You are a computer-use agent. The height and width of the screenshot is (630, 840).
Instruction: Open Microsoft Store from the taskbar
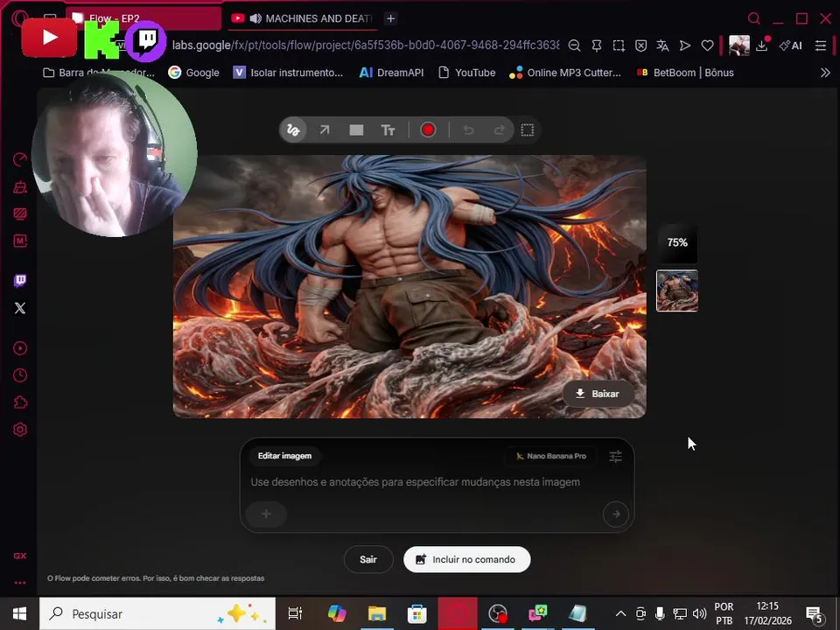tap(416, 614)
